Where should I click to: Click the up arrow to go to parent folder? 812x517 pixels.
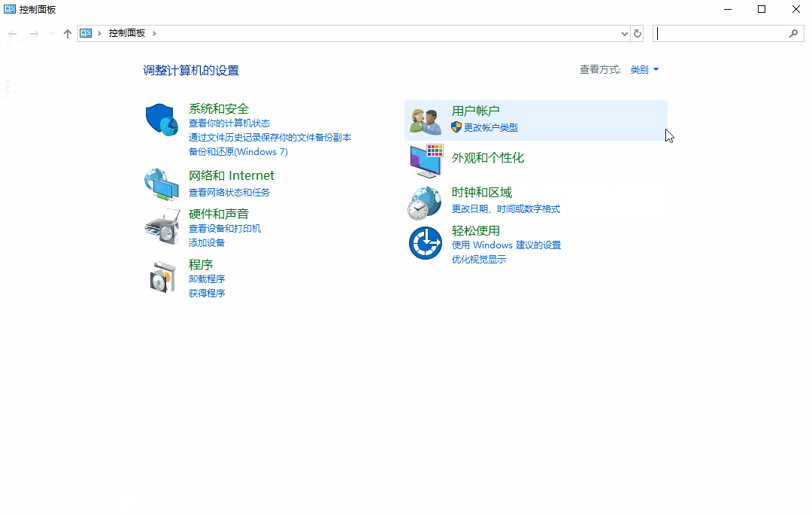click(67, 33)
